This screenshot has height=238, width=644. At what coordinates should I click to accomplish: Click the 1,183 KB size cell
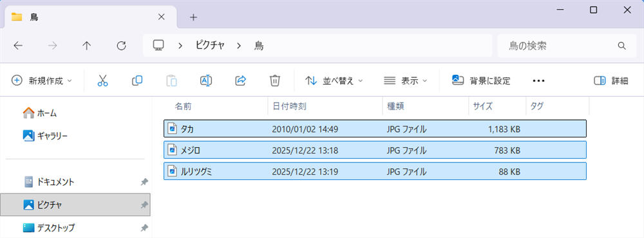click(x=504, y=130)
